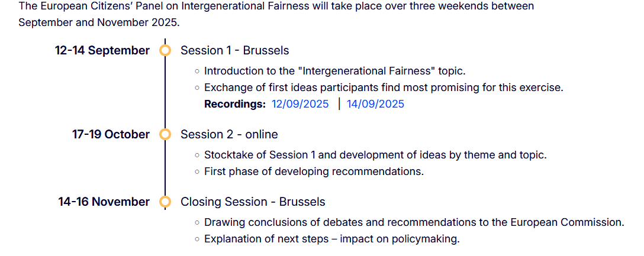Open the 12/09/2025 recording link

click(x=300, y=104)
